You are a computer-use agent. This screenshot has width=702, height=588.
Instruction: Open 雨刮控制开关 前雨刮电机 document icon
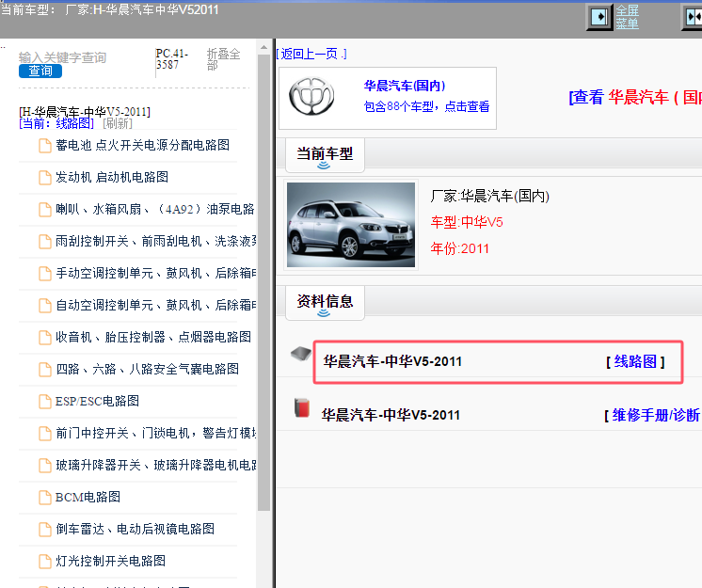(x=45, y=242)
